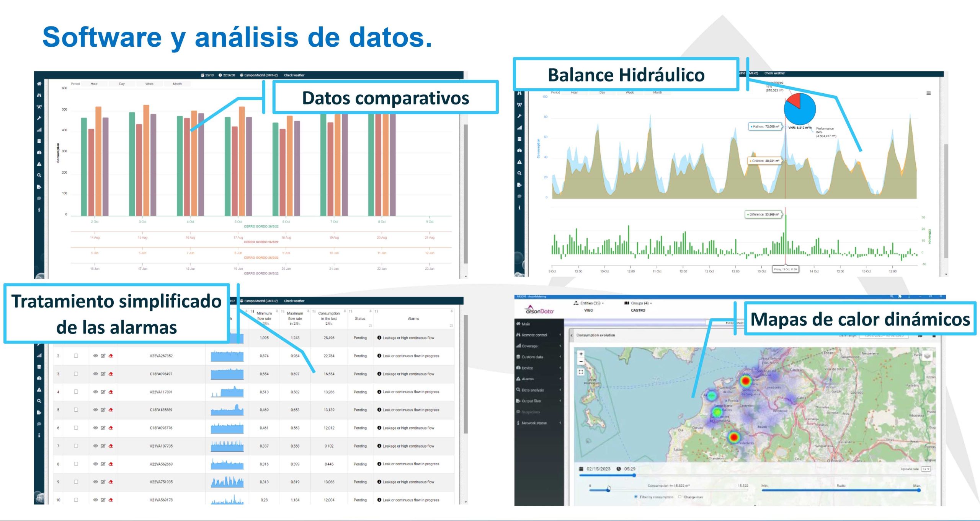Toggle eye visibility icon for C18FA185889
The width and height of the screenshot is (980, 521).
point(95,410)
